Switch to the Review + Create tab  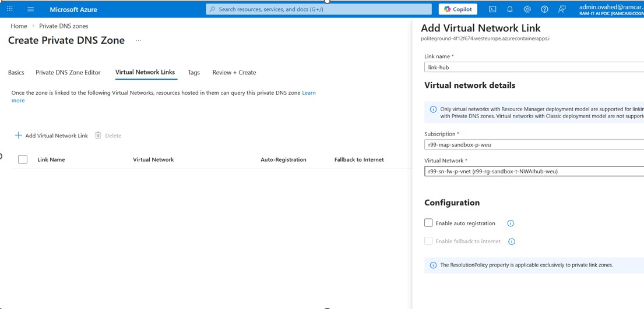234,73
